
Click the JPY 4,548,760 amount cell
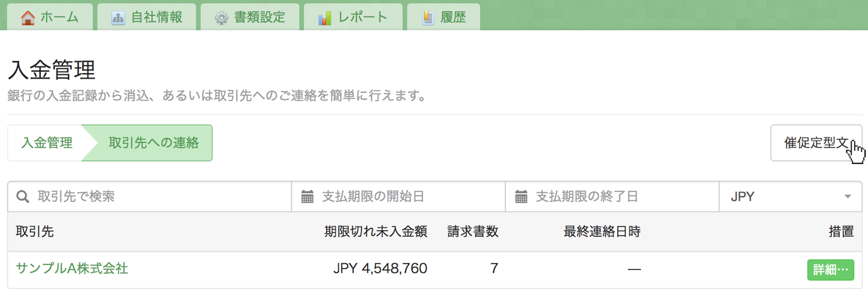pos(380,269)
